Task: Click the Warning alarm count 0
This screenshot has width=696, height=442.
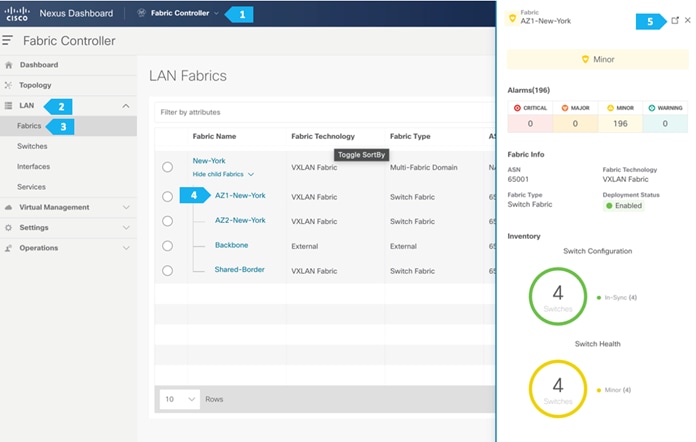Action: click(x=665, y=124)
